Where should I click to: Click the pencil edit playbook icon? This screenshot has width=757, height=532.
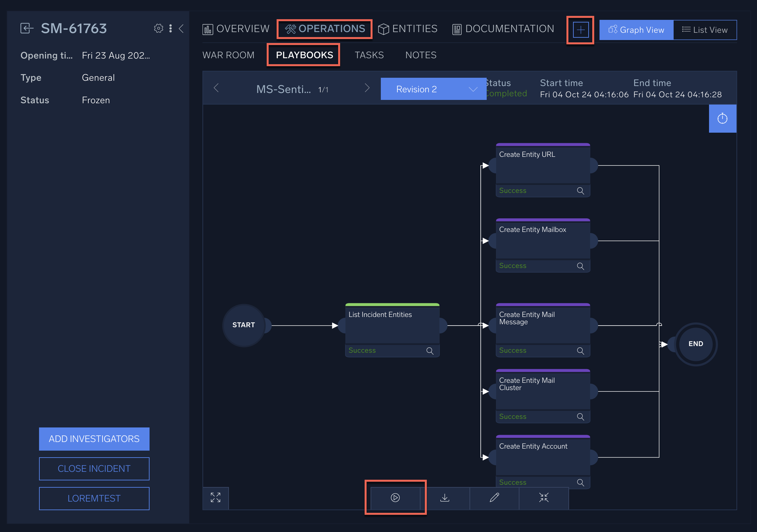494,498
